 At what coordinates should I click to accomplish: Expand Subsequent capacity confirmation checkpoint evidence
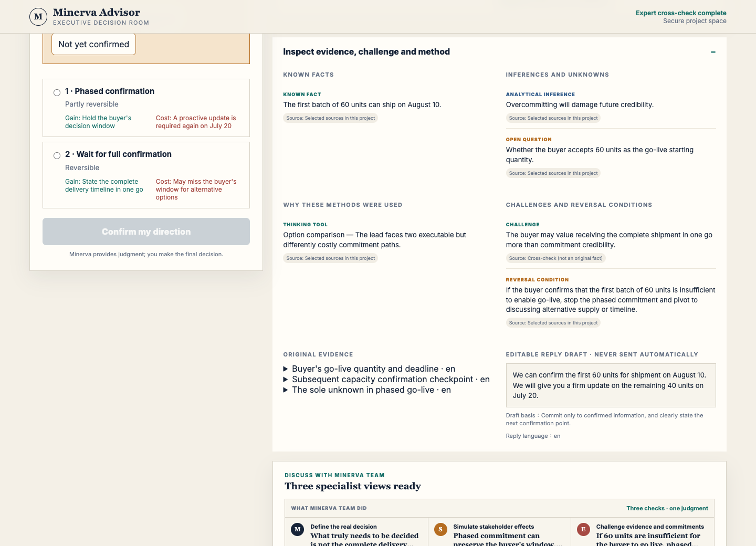(x=386, y=380)
